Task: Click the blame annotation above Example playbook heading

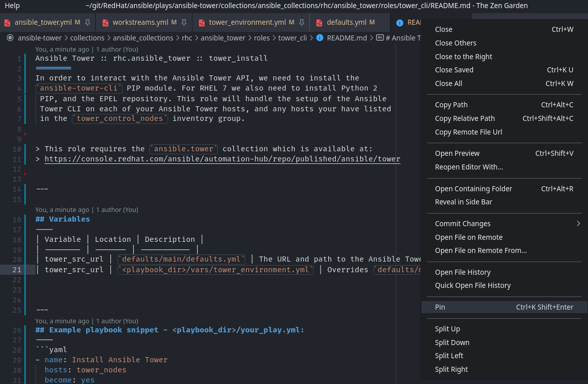Action: pyautogui.click(x=87, y=321)
